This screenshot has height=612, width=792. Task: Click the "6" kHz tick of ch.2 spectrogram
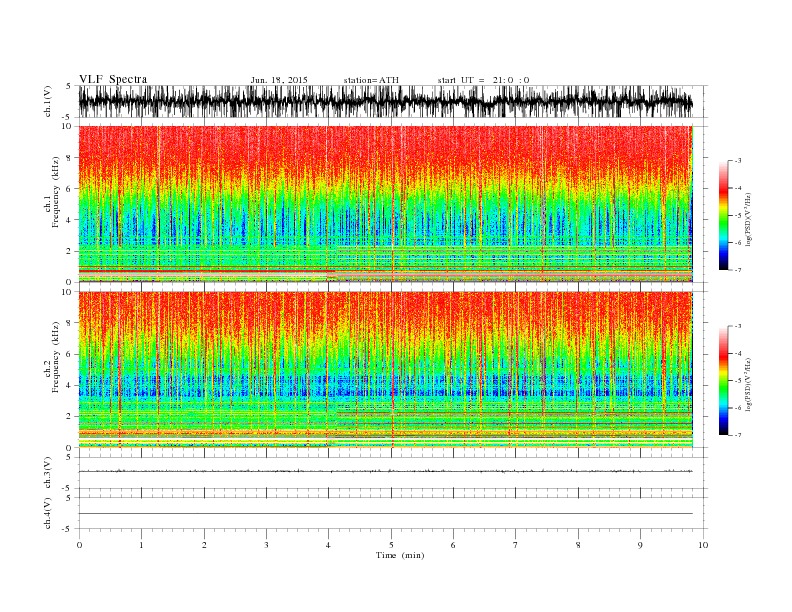[70, 354]
